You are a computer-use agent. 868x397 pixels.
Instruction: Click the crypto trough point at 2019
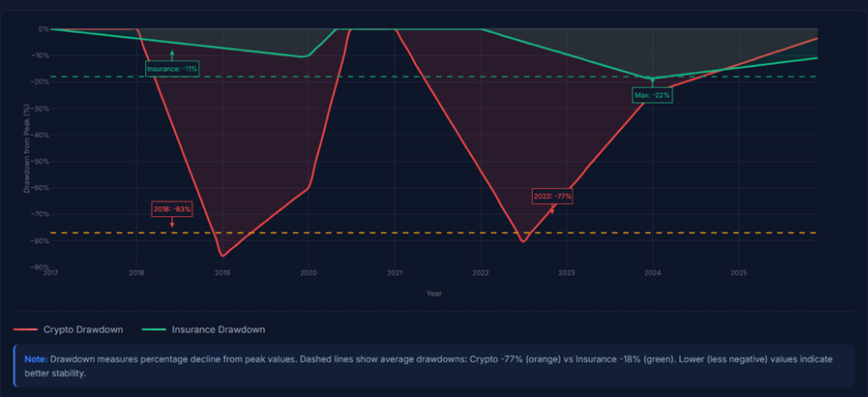click(222, 256)
